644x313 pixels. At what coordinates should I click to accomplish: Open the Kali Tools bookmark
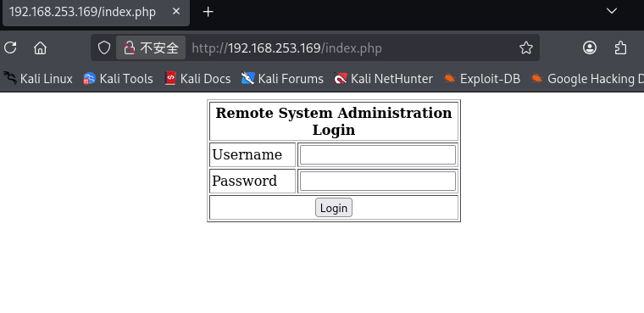pyautogui.click(x=119, y=79)
